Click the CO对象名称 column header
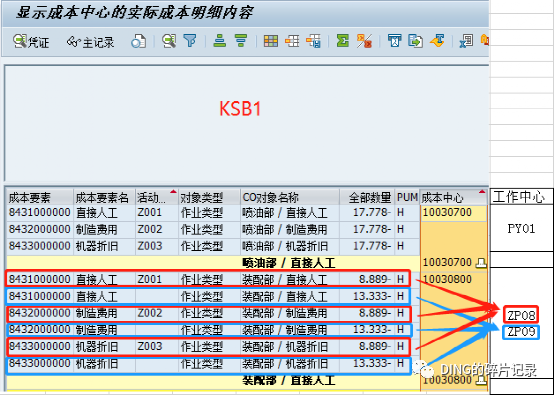Viewport: 554px width, 395px height. pyautogui.click(x=290, y=197)
